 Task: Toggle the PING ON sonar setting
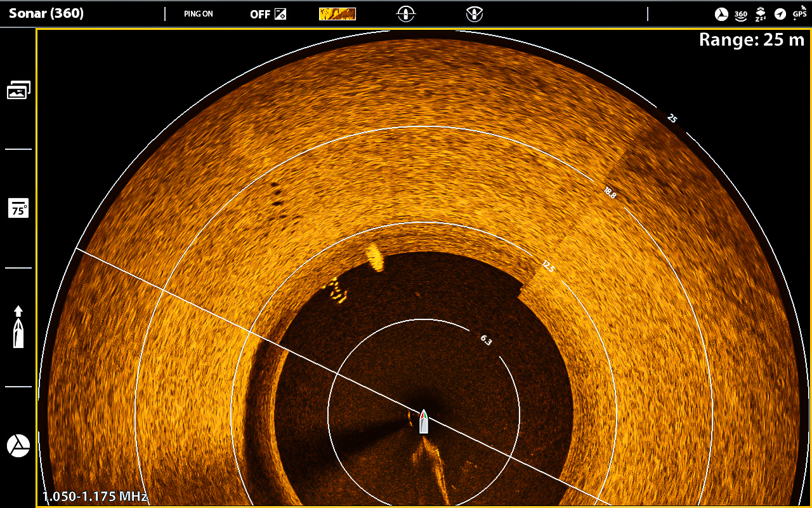pos(199,14)
